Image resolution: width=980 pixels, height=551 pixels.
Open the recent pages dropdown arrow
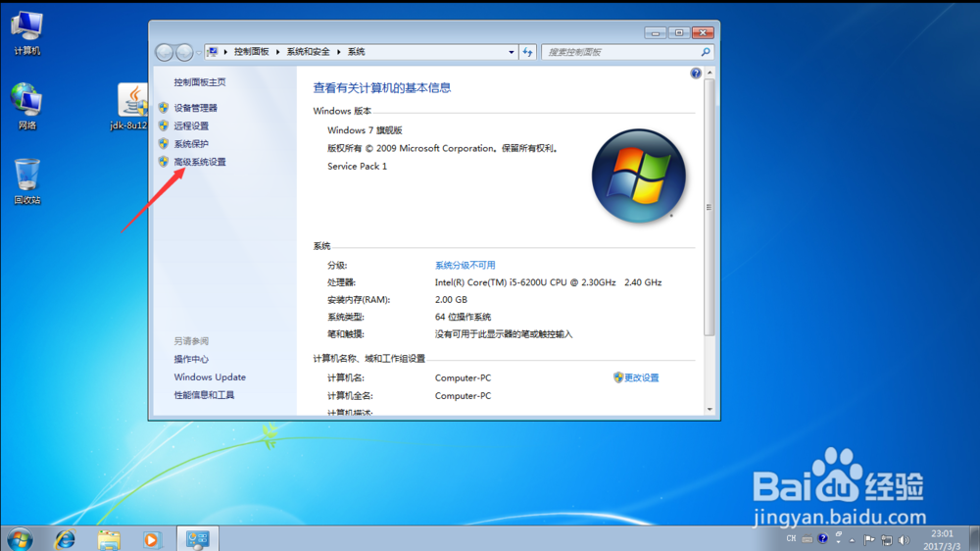199,53
